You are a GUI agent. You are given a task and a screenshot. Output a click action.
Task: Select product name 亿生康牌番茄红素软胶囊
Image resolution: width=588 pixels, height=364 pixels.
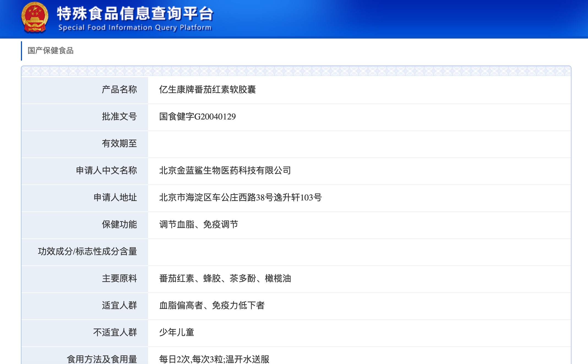207,89
